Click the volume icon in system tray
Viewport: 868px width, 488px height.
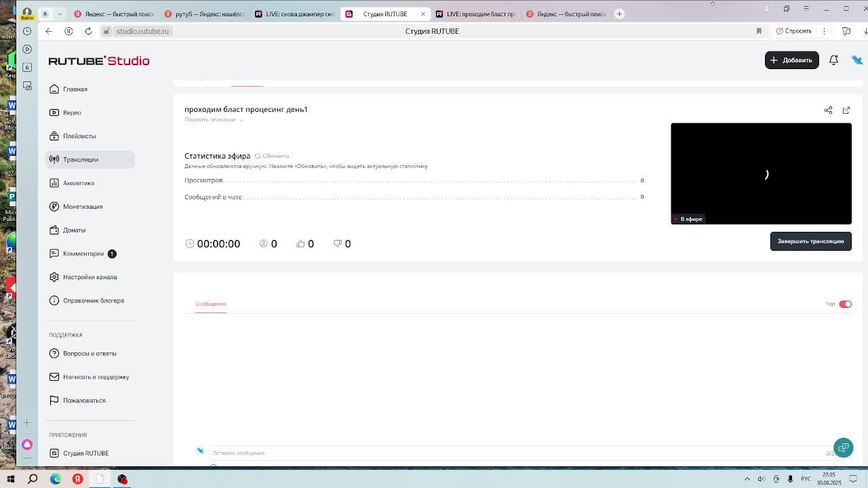762,479
